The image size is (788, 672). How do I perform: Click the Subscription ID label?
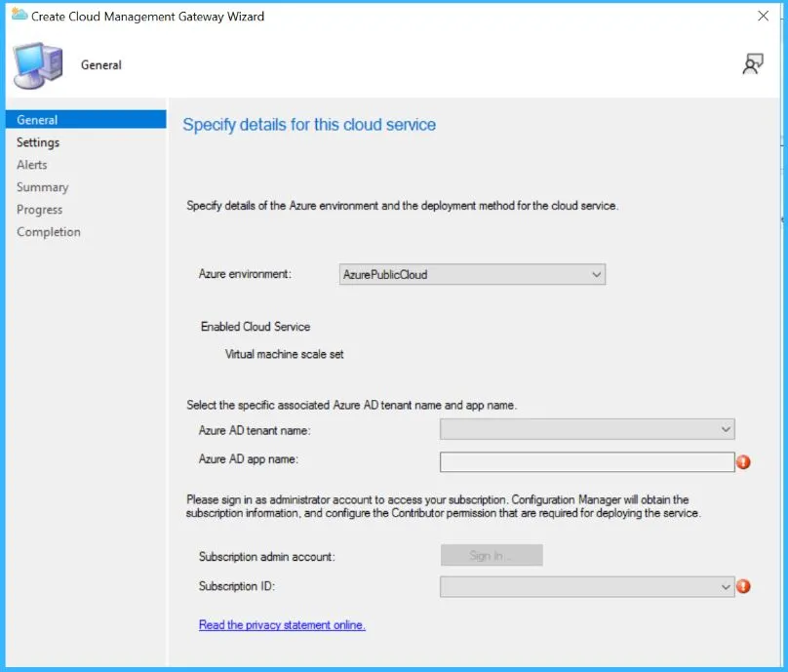point(237,586)
